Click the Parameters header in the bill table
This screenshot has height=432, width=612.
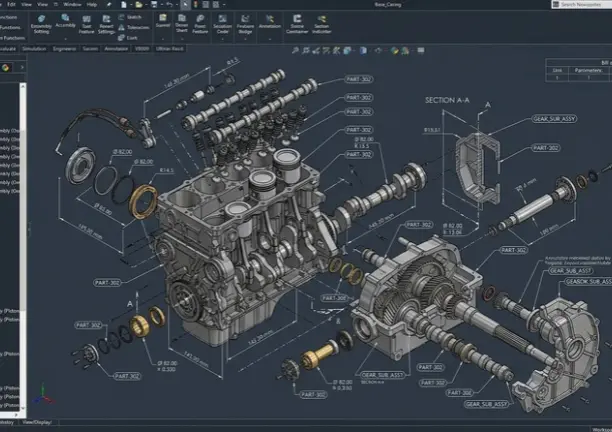point(588,70)
